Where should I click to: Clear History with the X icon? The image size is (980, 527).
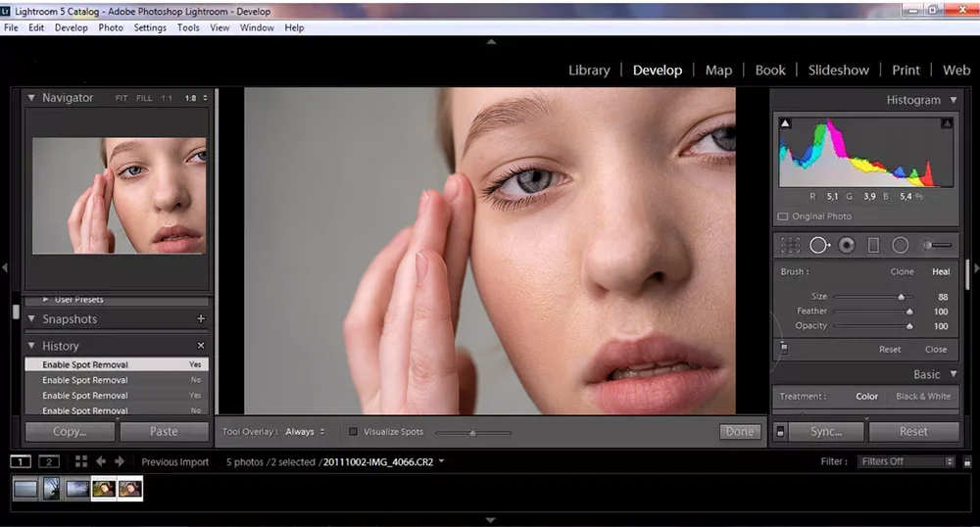[x=201, y=346]
